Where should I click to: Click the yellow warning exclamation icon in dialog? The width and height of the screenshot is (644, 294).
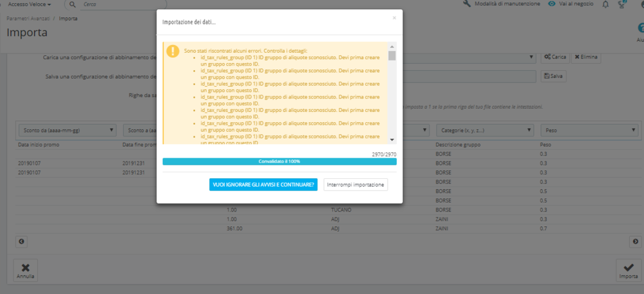[173, 51]
